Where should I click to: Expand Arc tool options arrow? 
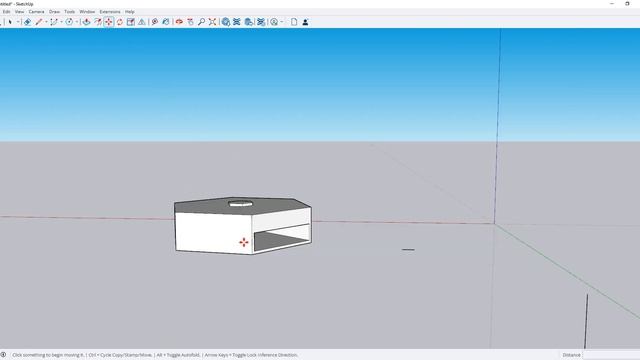[61, 22]
